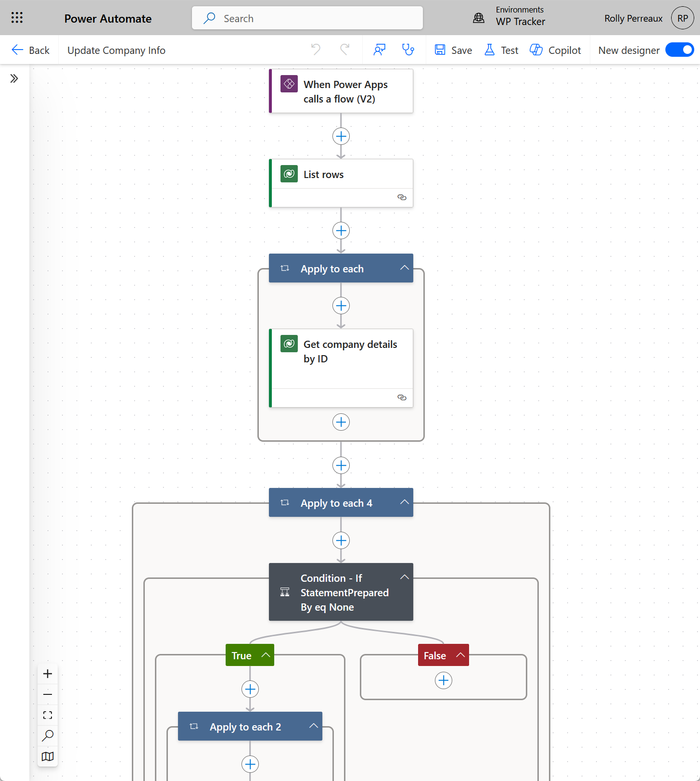Toggle the minimap icon

click(48, 756)
